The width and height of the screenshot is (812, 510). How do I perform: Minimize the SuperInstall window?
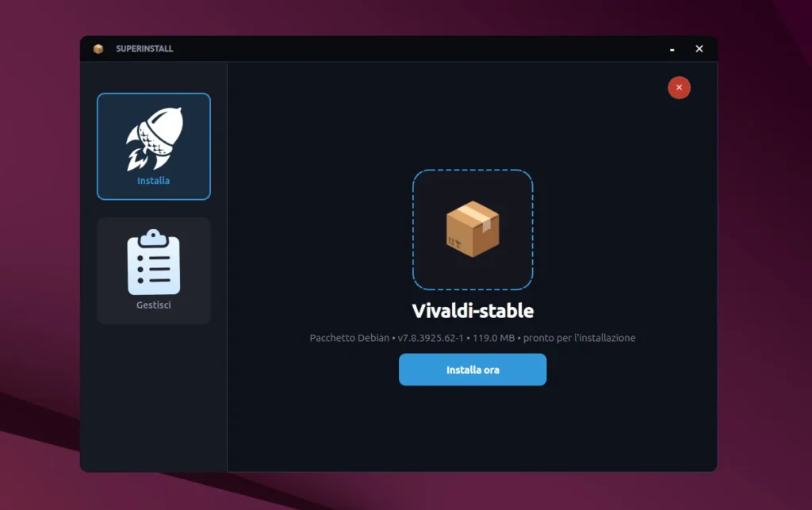click(672, 48)
